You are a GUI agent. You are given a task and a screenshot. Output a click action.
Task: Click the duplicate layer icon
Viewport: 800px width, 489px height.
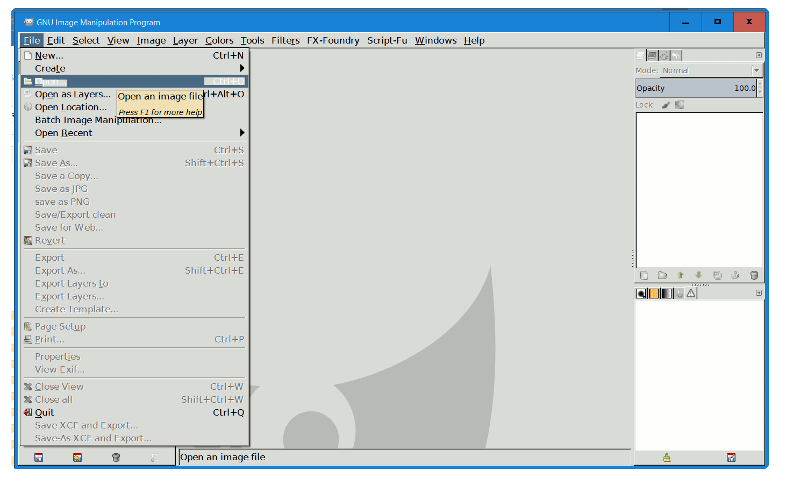pyautogui.click(x=717, y=275)
